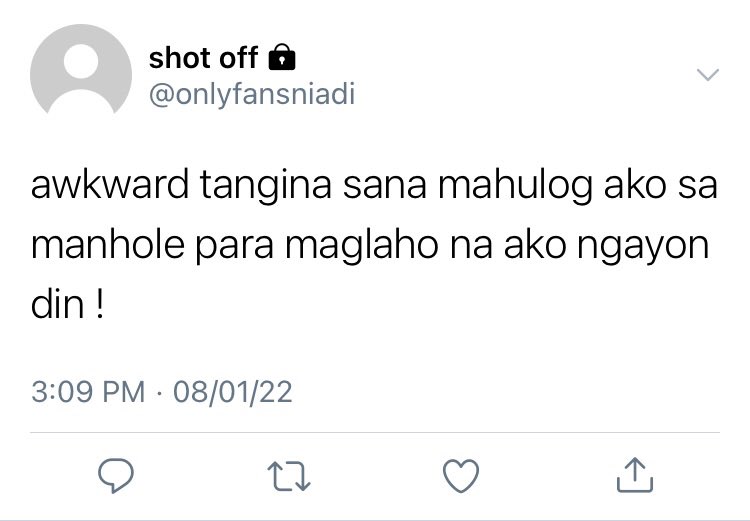Viewport: 750px width, 521px height.
Task: Click the exclamation mark ending the tweet
Action: [x=99, y=305]
